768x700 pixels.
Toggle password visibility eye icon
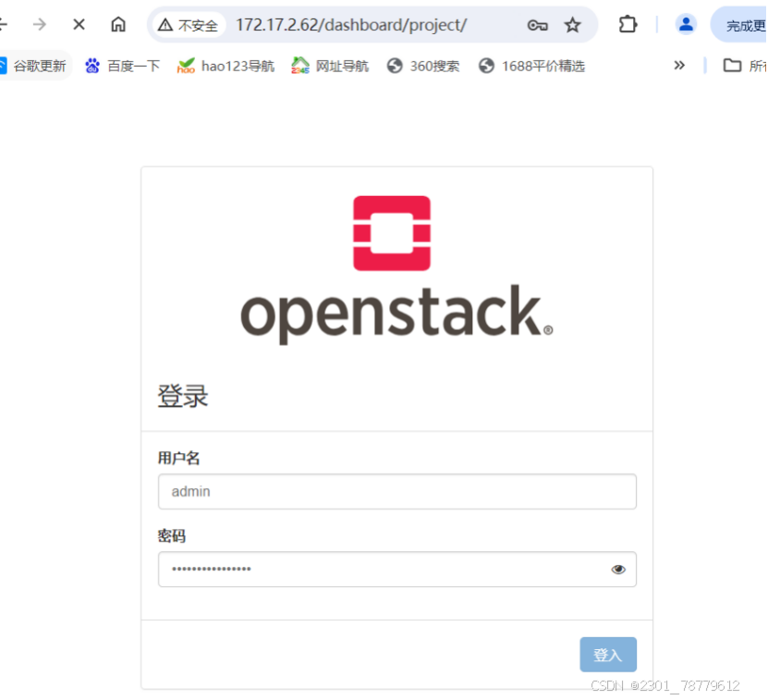(x=618, y=569)
